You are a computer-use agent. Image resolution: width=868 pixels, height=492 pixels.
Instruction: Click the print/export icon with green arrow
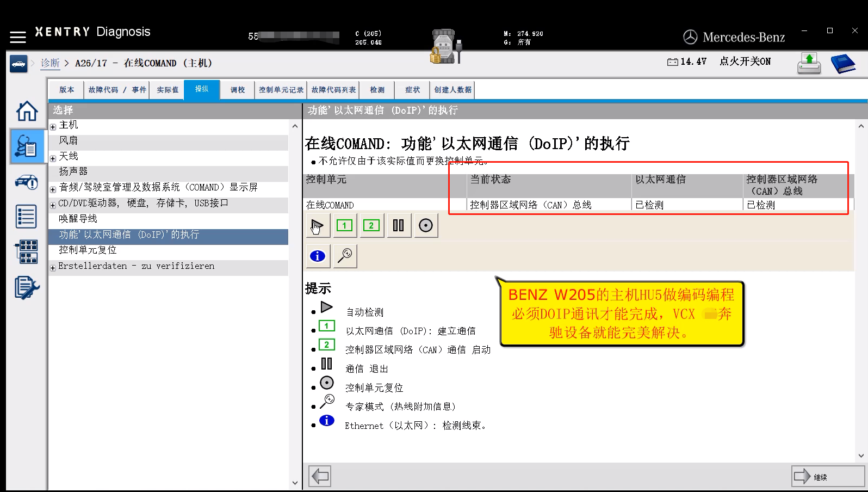809,63
